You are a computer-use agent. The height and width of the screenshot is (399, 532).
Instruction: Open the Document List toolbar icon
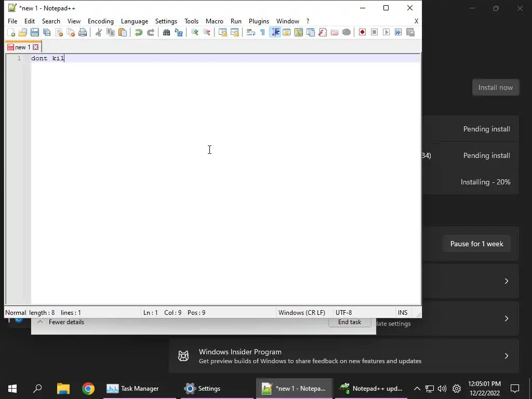[x=311, y=32]
